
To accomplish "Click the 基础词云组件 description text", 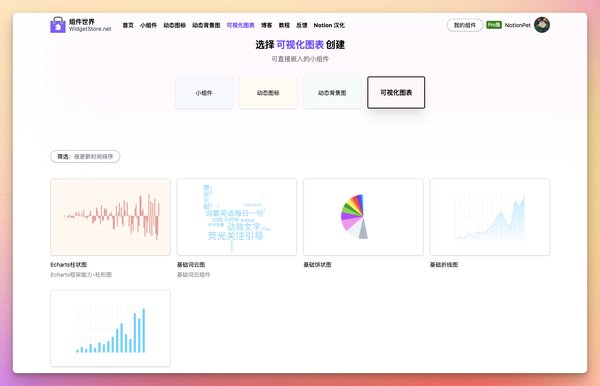I will tap(193, 275).
